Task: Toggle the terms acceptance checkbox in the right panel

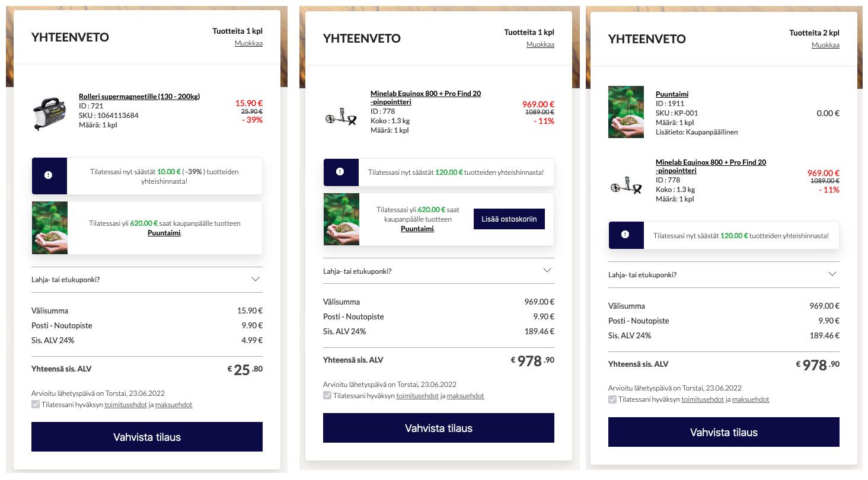Action: point(612,399)
